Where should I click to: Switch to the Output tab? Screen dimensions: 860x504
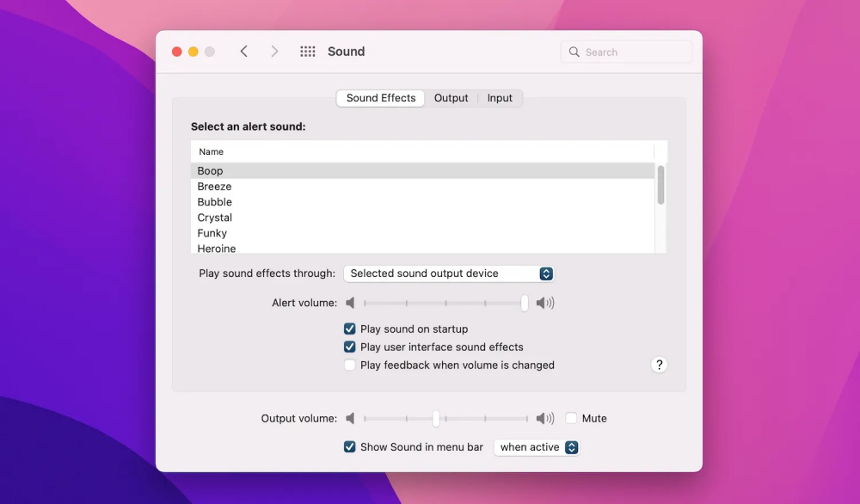[x=451, y=98]
